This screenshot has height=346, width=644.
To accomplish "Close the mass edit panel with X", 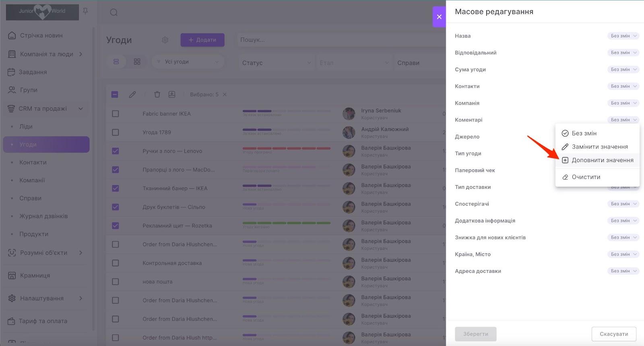I will coord(439,17).
